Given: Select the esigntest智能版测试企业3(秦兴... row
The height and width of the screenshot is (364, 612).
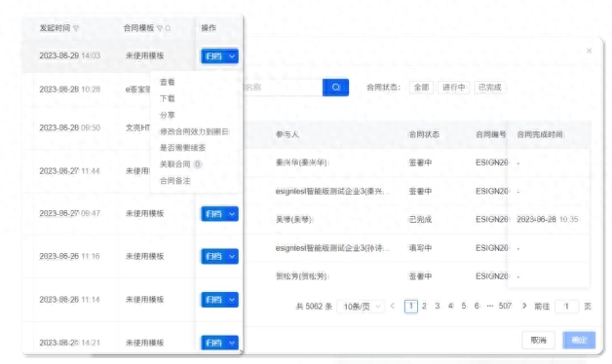Looking at the screenshot, I should click(x=332, y=191).
